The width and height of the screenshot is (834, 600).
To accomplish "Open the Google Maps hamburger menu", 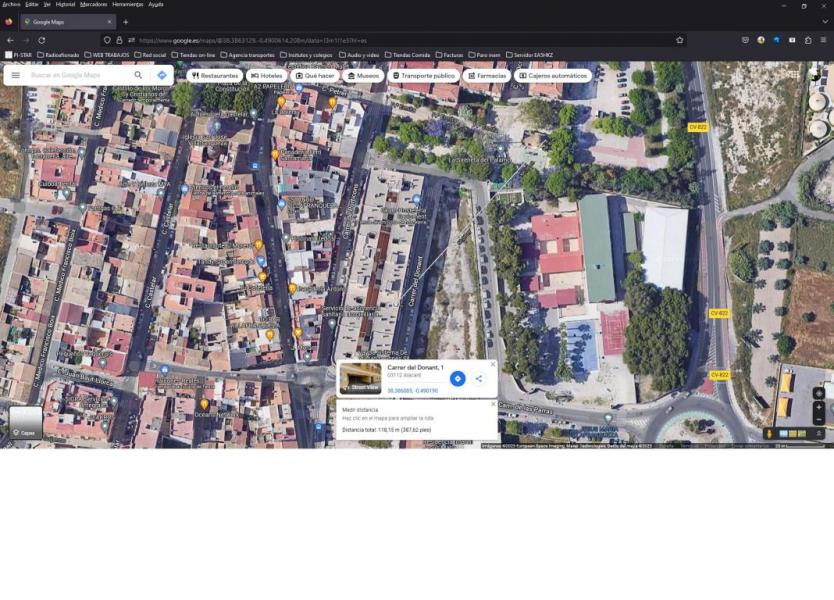I will (15, 75).
